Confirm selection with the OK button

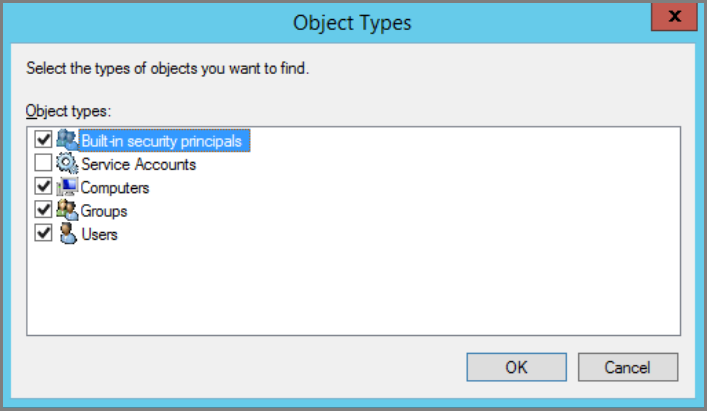pyautogui.click(x=516, y=367)
